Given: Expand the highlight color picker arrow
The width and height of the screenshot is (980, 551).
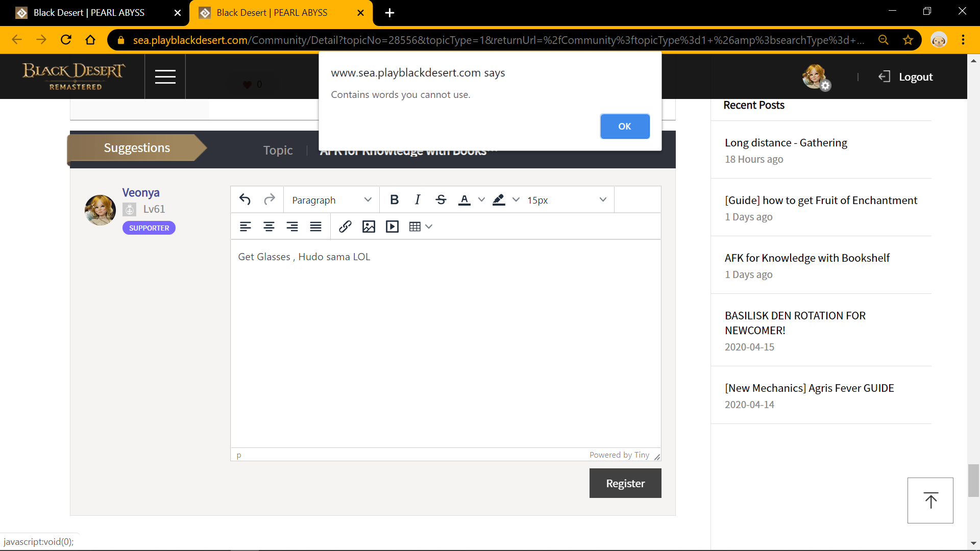Looking at the screenshot, I should [516, 199].
